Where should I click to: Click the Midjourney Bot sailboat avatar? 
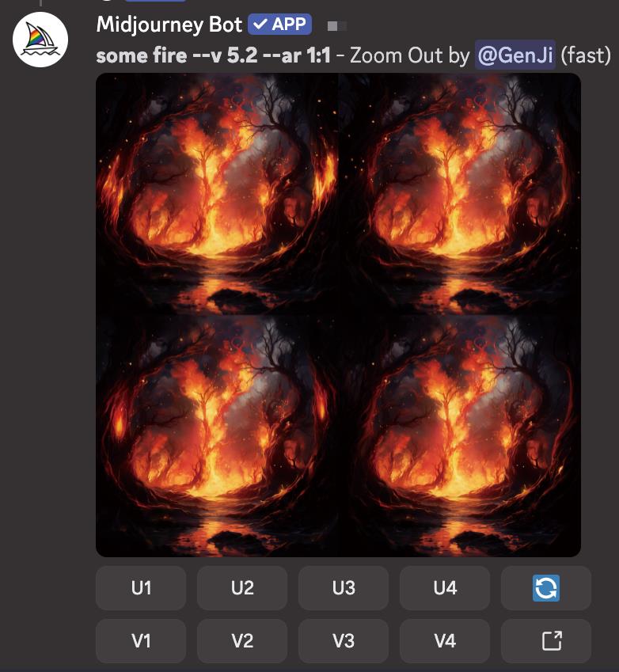(40, 40)
